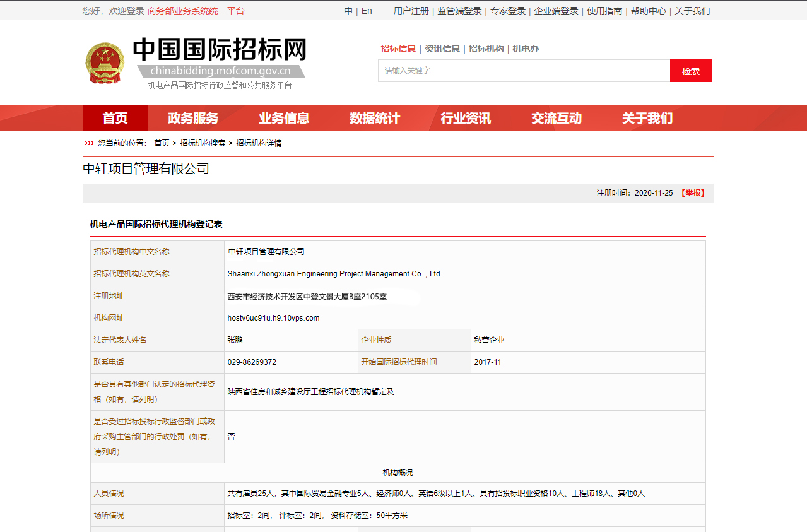Switch search category to 招标信息
The image size is (807, 532).
pyautogui.click(x=398, y=49)
